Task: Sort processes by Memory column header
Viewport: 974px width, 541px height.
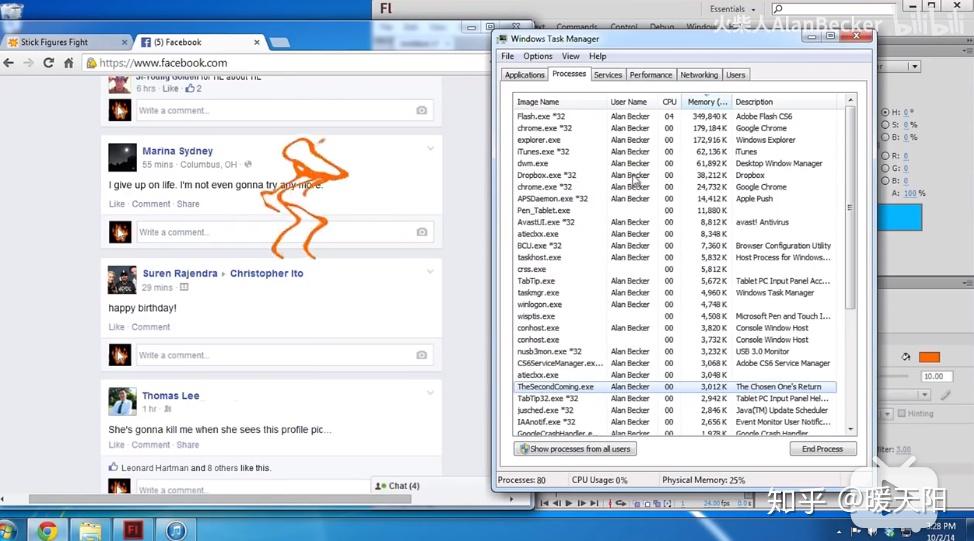Action: (x=706, y=101)
